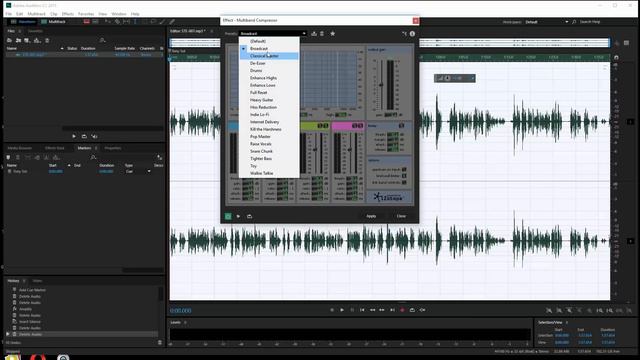The height and width of the screenshot is (360, 640).
Task: Toggle brickwall limiter checkbox
Action: click(404, 176)
